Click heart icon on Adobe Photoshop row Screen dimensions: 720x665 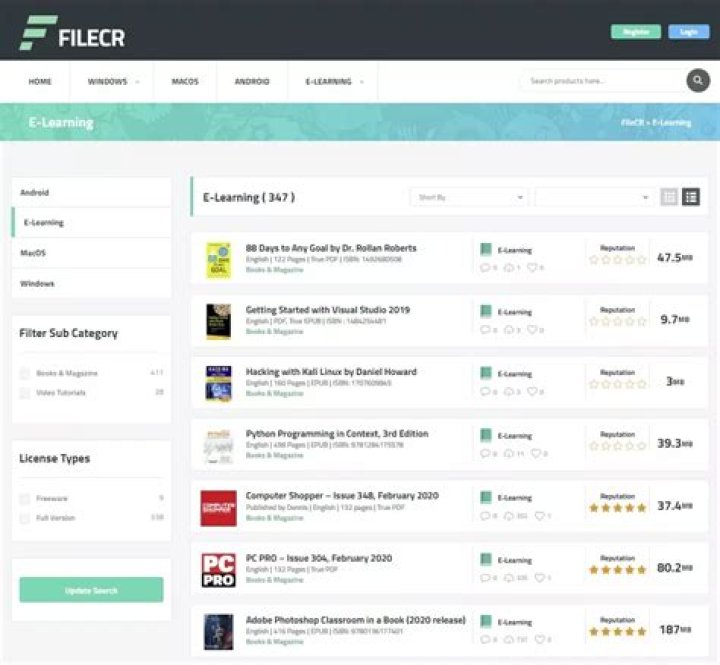(540, 639)
